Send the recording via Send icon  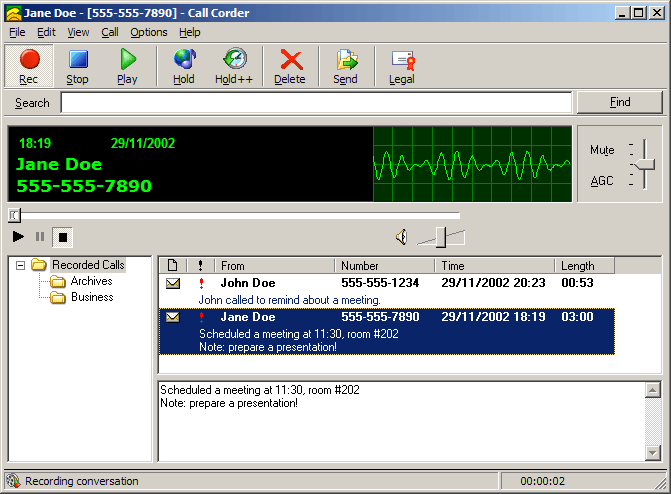(x=346, y=66)
